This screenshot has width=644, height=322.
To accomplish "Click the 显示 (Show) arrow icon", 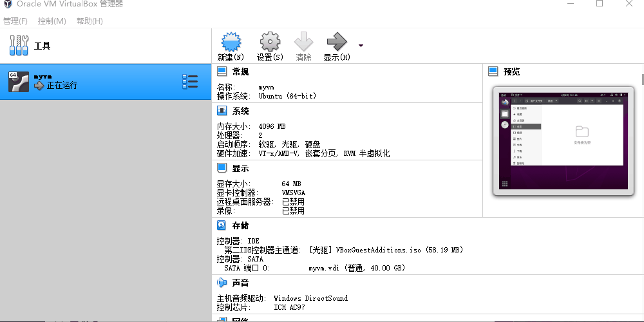I will (336, 43).
